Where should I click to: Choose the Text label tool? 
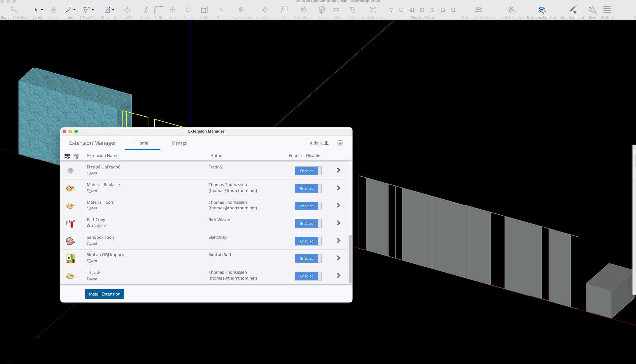284,10
